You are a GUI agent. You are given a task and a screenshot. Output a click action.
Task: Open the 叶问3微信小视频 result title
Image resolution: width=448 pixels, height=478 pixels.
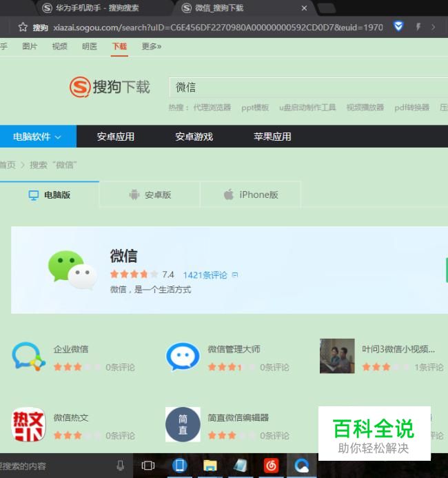click(398, 349)
